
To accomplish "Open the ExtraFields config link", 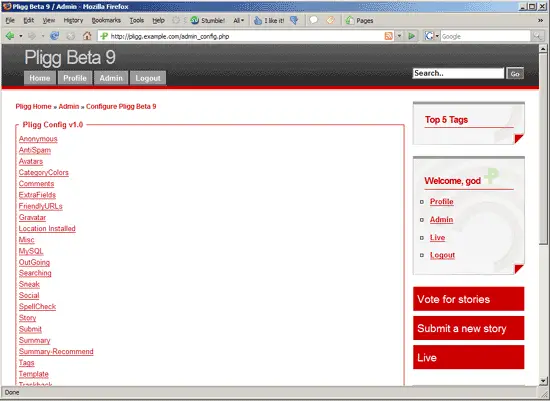I will tap(37, 195).
